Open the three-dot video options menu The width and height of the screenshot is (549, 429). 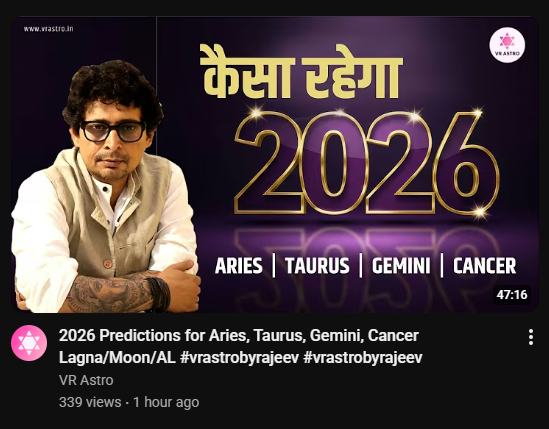[x=531, y=337]
